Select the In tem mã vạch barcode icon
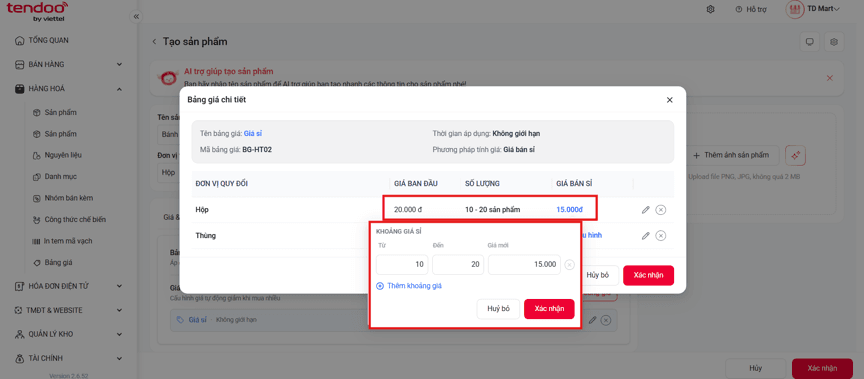 [36, 241]
